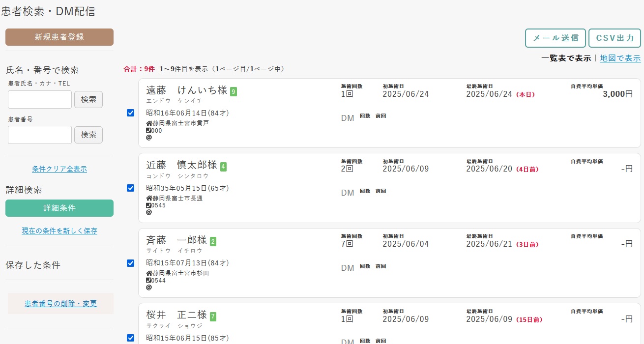
Task: Click 2025/06/09 (15日前) last treatment date
Action: coord(504,319)
